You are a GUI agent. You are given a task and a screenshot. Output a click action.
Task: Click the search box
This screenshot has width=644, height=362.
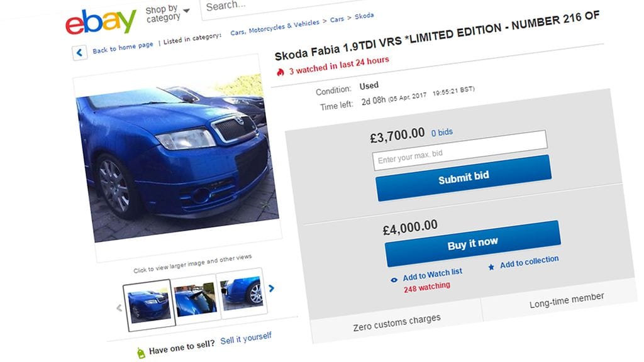point(264,6)
